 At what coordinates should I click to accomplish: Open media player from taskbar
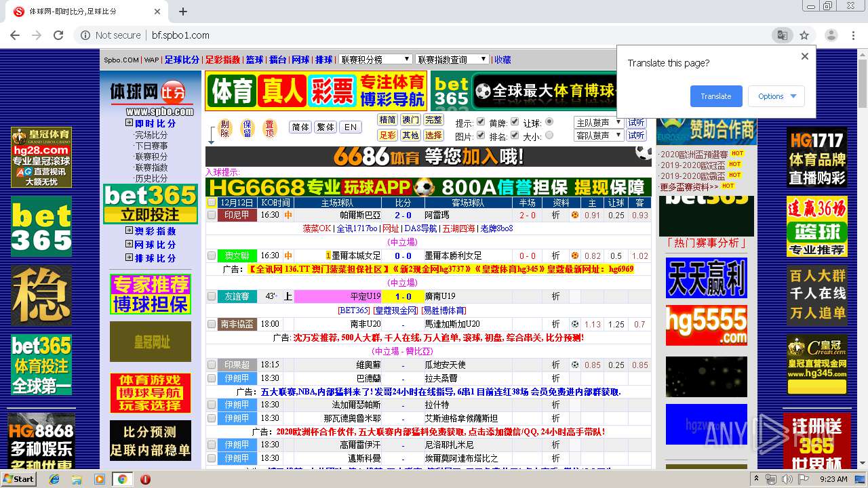[100, 479]
